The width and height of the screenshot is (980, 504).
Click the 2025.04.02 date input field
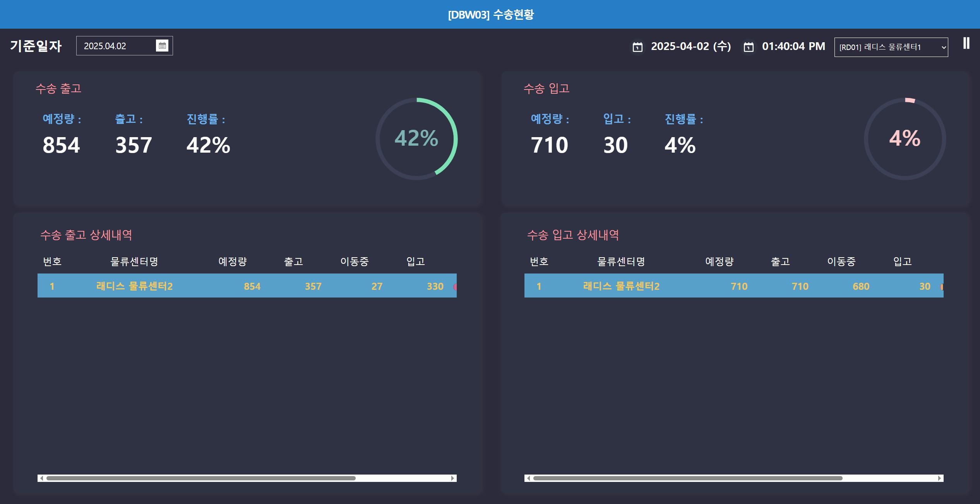pos(124,46)
